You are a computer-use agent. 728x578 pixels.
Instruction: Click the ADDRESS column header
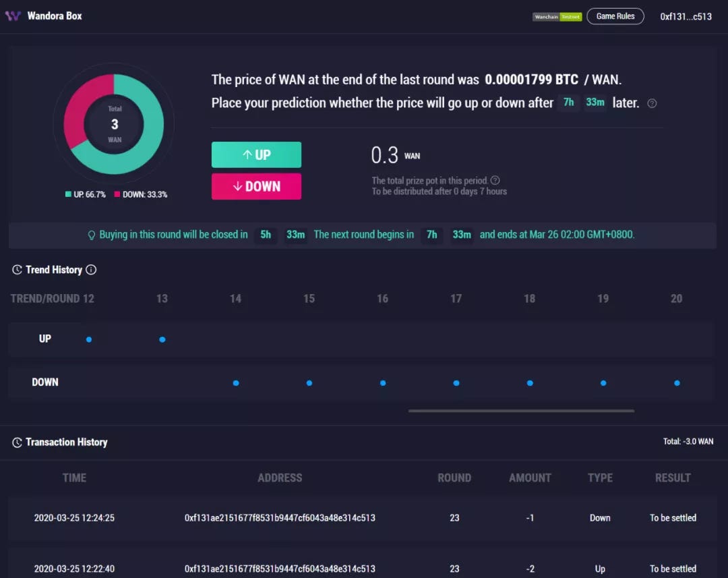(280, 478)
